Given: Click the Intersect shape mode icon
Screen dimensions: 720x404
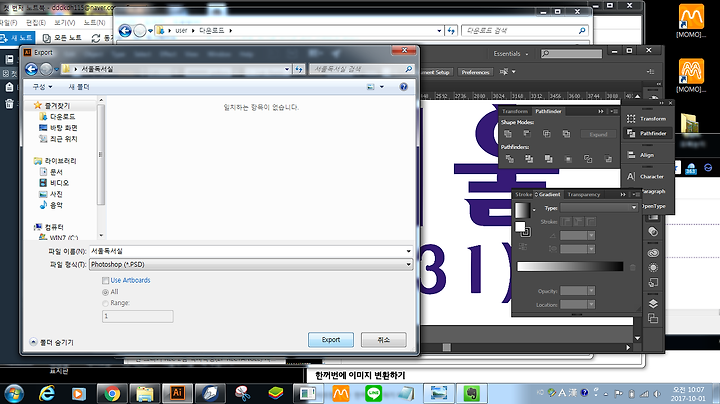Looking at the screenshot, I should (546, 134).
